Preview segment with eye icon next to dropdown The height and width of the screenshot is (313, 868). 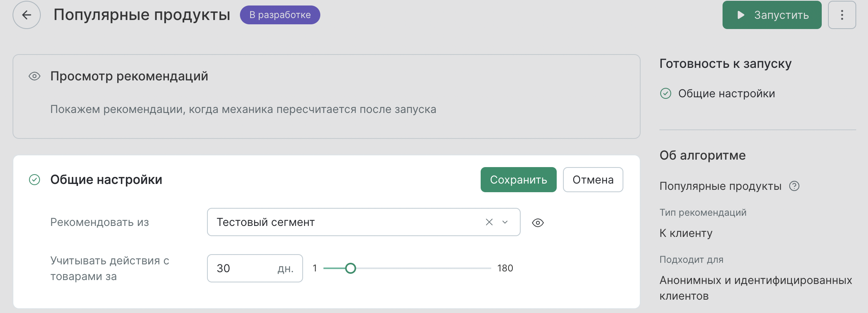click(x=538, y=223)
